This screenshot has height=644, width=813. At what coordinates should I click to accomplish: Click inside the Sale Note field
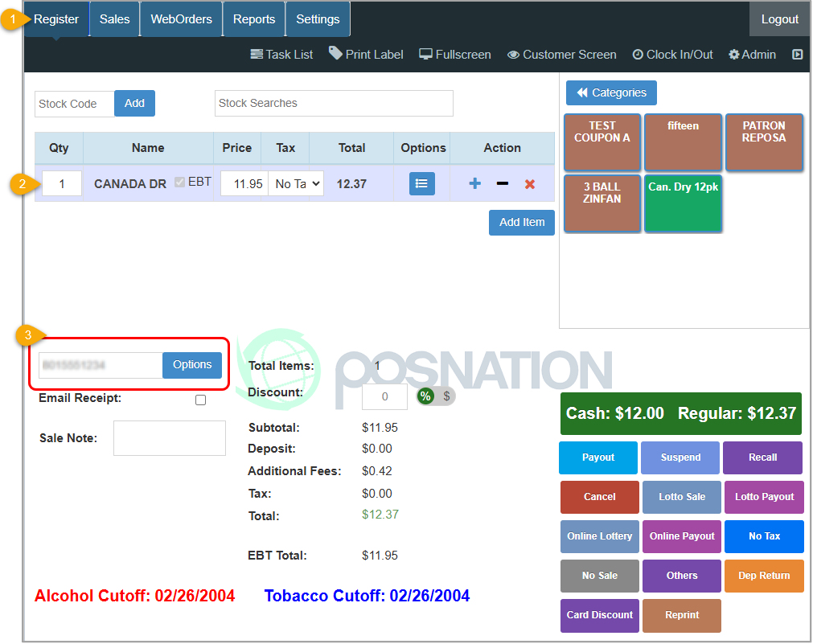169,437
